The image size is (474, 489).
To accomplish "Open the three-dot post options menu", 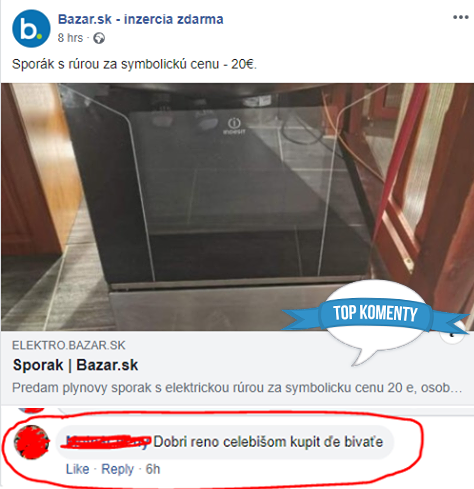I will [461, 17].
